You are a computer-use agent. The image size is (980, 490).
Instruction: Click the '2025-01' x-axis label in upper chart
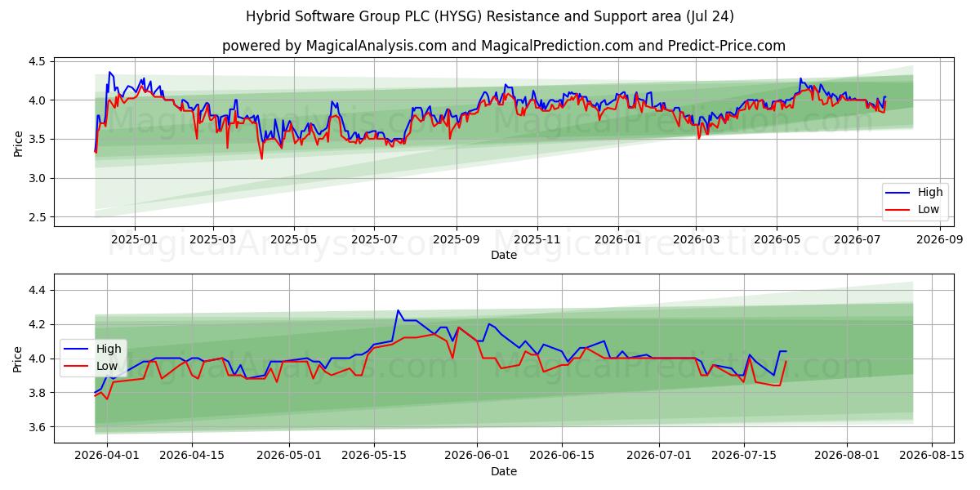point(134,239)
